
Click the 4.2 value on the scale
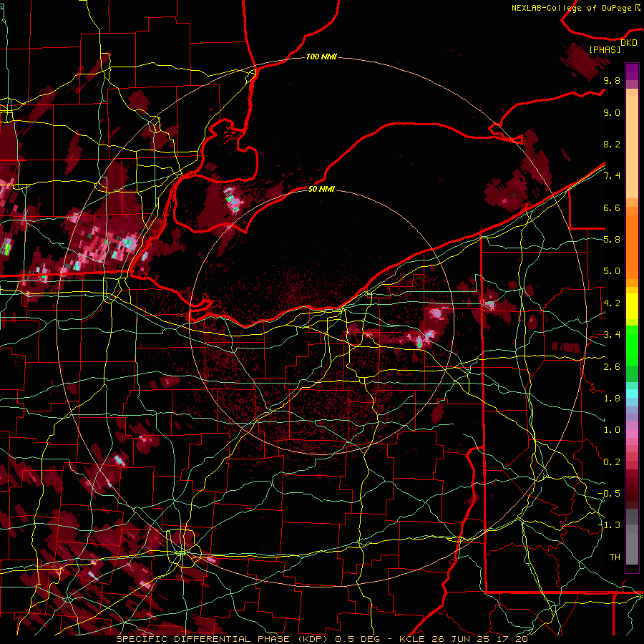point(612,303)
